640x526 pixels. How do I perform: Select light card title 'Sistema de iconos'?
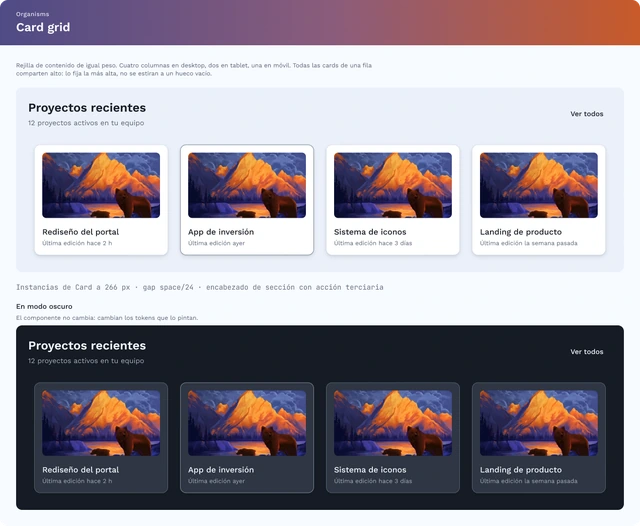pyautogui.click(x=370, y=232)
